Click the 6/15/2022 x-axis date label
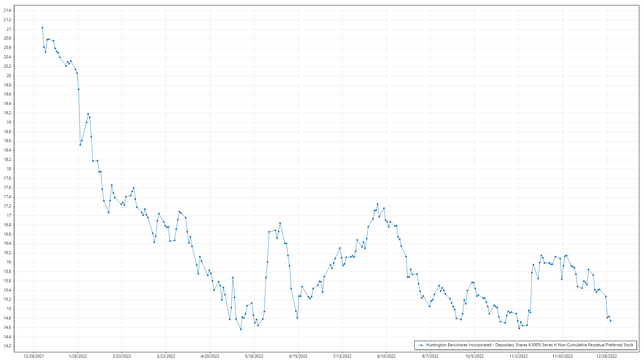The image size is (644, 362). click(298, 356)
